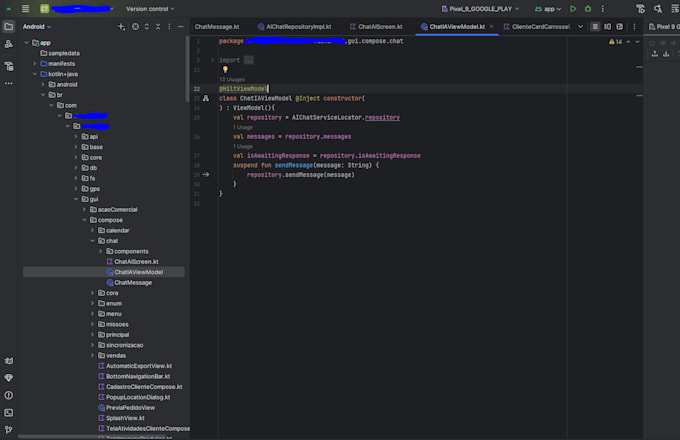Image resolution: width=680 pixels, height=440 pixels.
Task: Open Project panel options menu
Action: (x=169, y=27)
